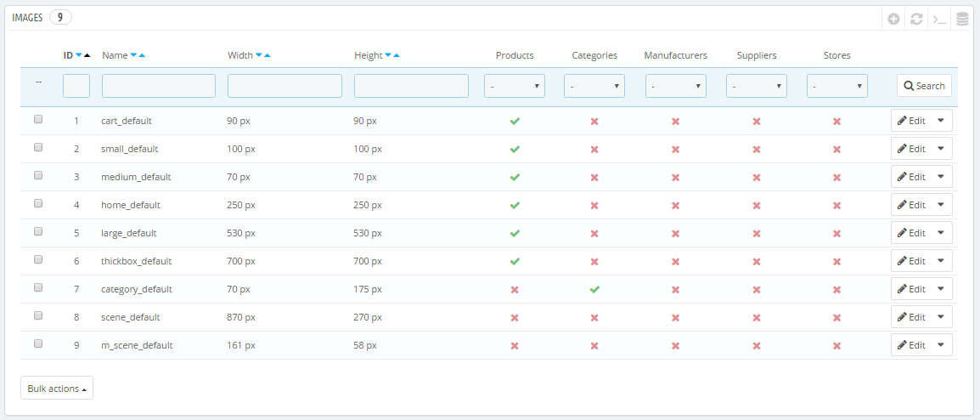Sort Width column ascending arrow
The width and height of the screenshot is (980, 420).
[x=268, y=55]
